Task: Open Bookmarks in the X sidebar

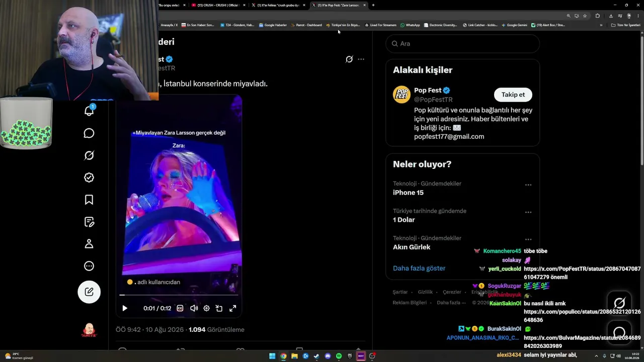Action: 89,200
